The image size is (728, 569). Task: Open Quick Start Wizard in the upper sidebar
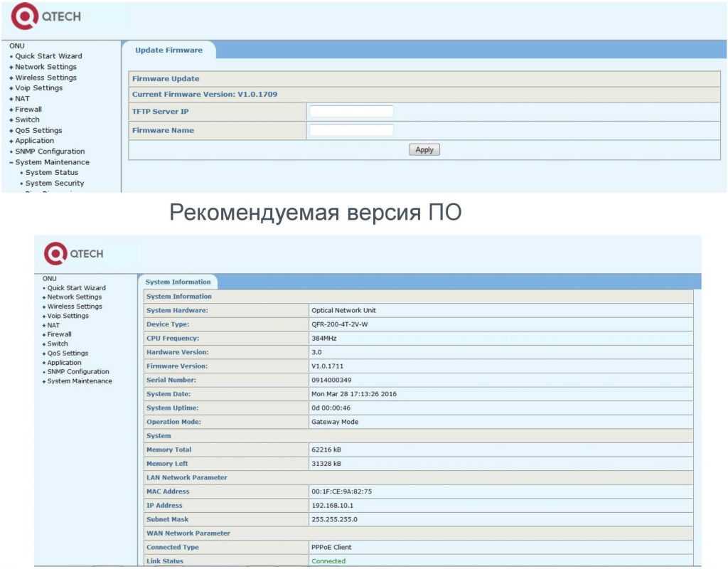(x=48, y=56)
